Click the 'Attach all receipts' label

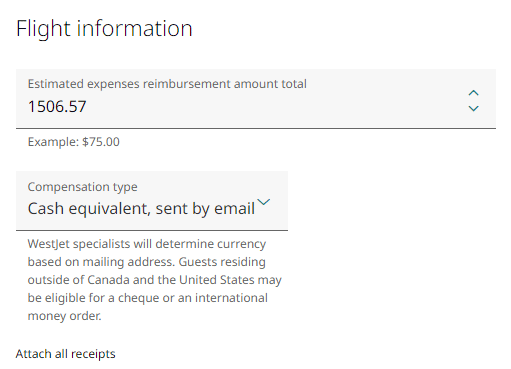click(x=65, y=354)
